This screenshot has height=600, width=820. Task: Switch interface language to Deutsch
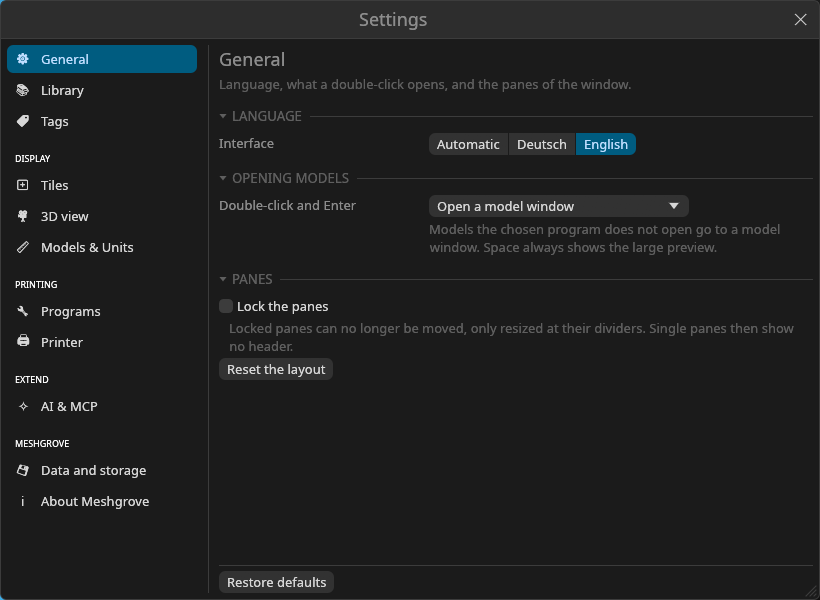(x=542, y=144)
